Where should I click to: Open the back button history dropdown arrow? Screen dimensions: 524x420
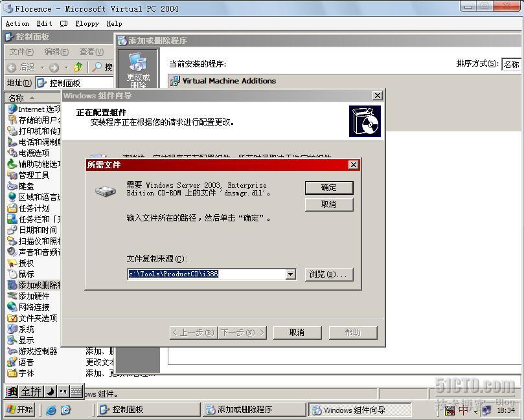(x=43, y=68)
